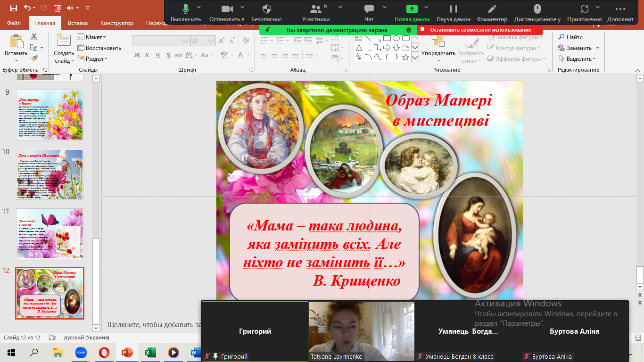
Task: Open the Файл tab
Action: pos(14,23)
